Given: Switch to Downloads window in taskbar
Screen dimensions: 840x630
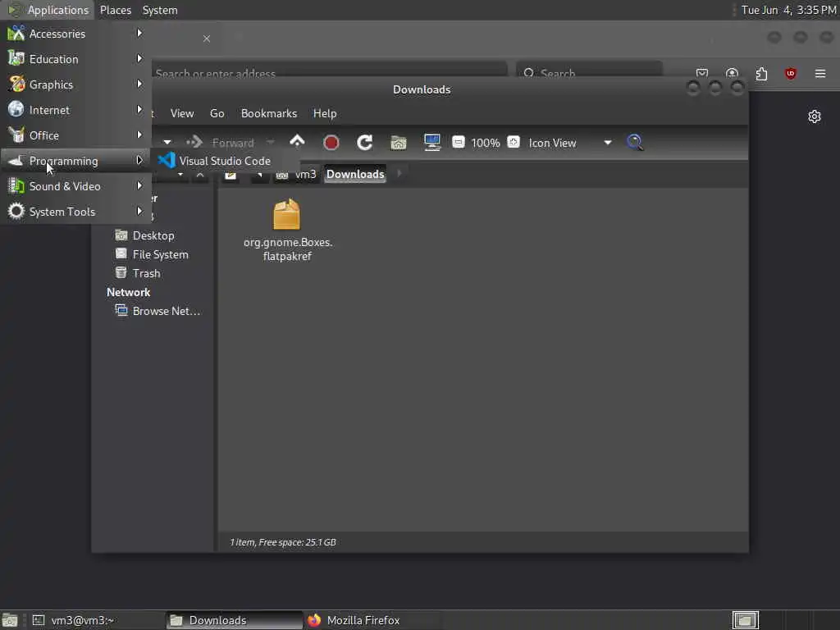Looking at the screenshot, I should coord(235,620).
